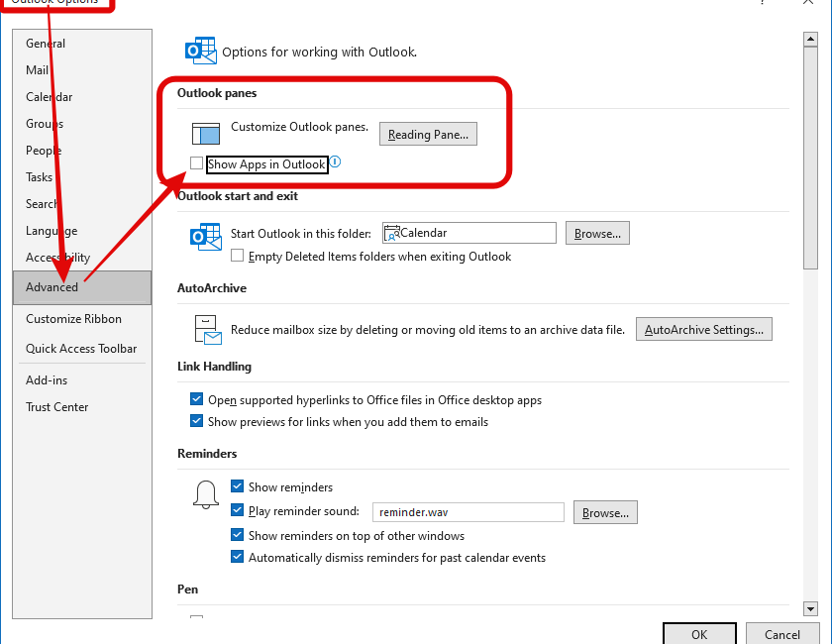Click the Outlook start and exit heading
The width and height of the screenshot is (832, 644).
click(x=238, y=196)
